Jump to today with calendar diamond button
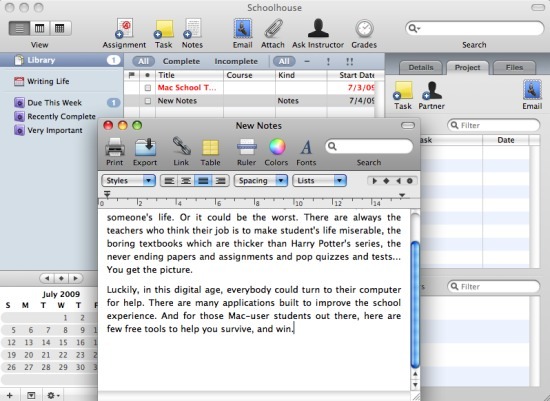Screen dimensions: 550x401 click(x=61, y=279)
